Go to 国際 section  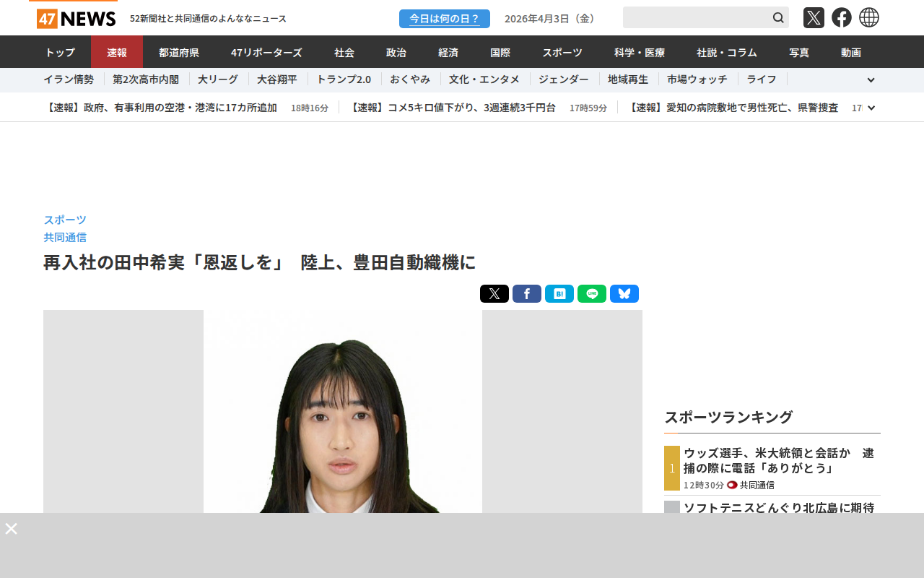pos(500,52)
